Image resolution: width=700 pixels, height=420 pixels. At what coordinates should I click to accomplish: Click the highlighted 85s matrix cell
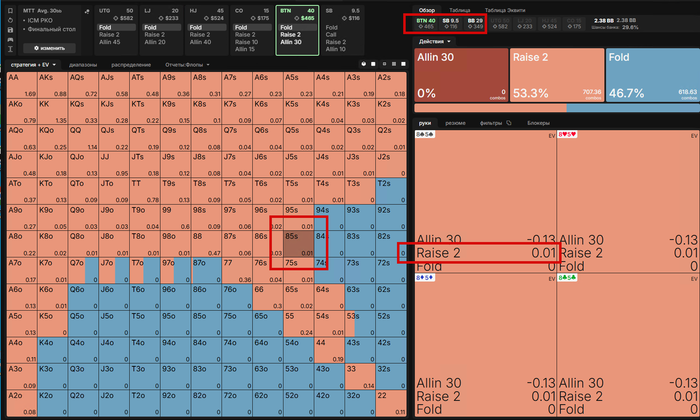[299, 244]
